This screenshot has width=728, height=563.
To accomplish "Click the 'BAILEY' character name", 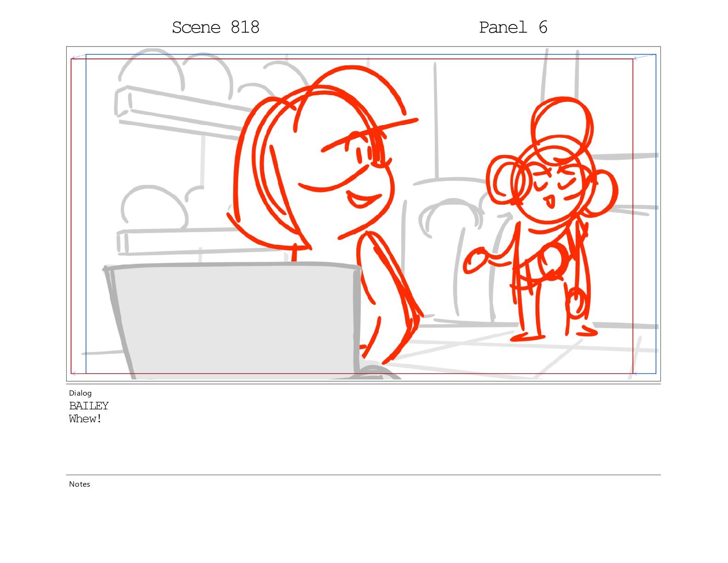I will coord(89,406).
